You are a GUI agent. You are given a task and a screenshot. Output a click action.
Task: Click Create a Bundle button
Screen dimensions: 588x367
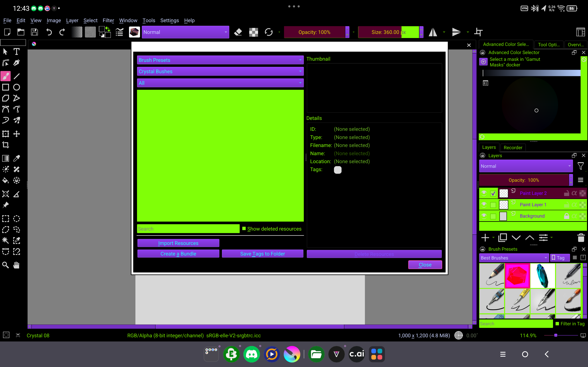(x=178, y=254)
